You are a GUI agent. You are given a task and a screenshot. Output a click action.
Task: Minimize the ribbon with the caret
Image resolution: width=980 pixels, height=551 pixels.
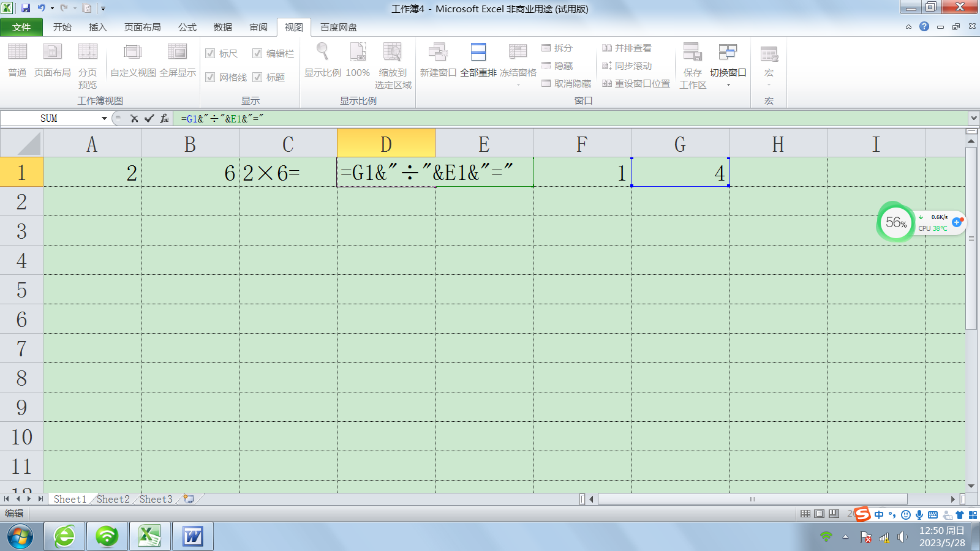908,27
